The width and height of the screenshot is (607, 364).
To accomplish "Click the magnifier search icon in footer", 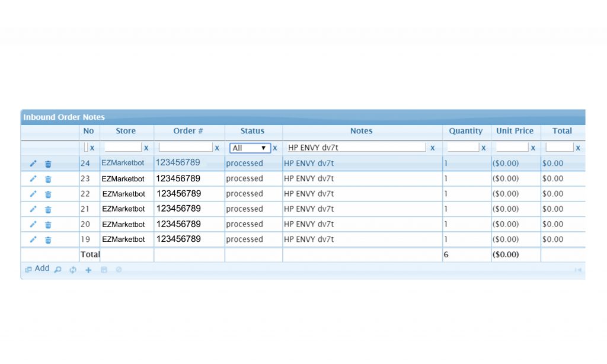I will pyautogui.click(x=57, y=270).
